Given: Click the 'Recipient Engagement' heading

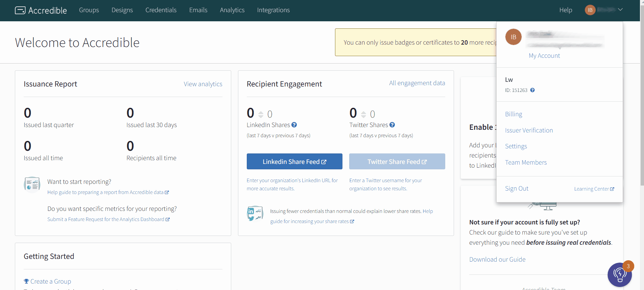Looking at the screenshot, I should (284, 84).
